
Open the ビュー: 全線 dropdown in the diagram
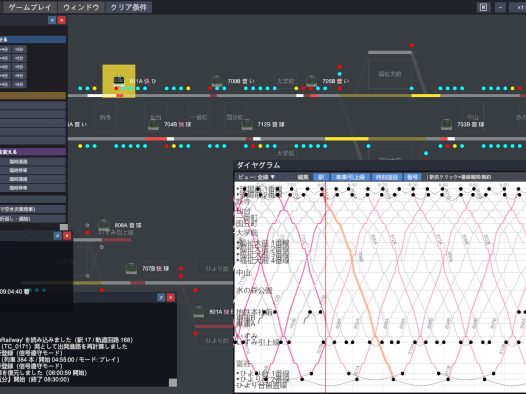(x=256, y=177)
